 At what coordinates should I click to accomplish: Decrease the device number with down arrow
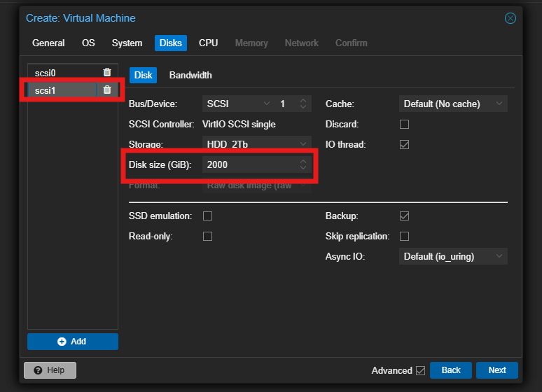(x=303, y=107)
